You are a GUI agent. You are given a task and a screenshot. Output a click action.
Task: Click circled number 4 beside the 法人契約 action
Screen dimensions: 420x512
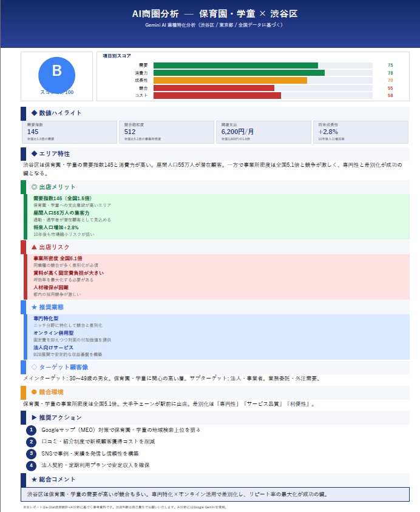[32, 465]
